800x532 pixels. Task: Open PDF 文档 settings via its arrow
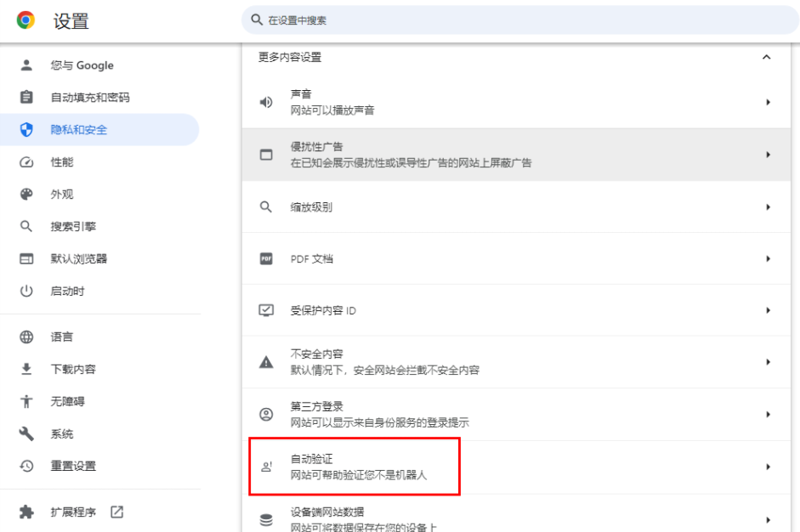click(x=768, y=258)
